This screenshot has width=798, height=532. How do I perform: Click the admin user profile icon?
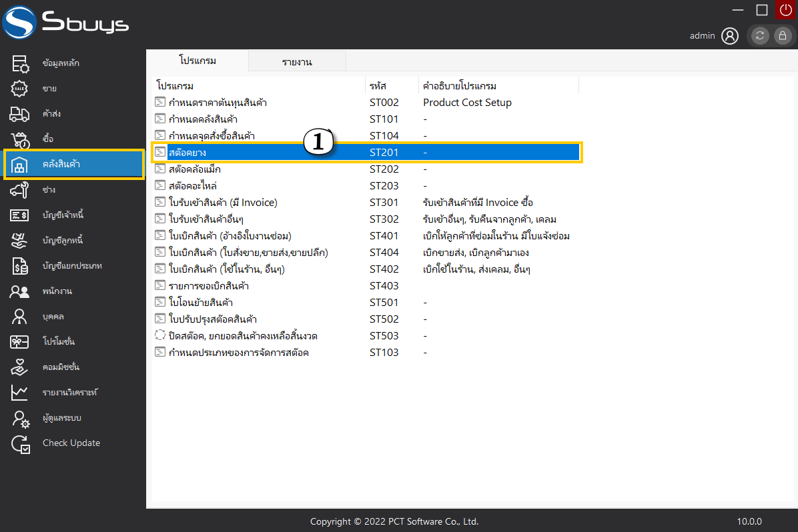(x=730, y=36)
